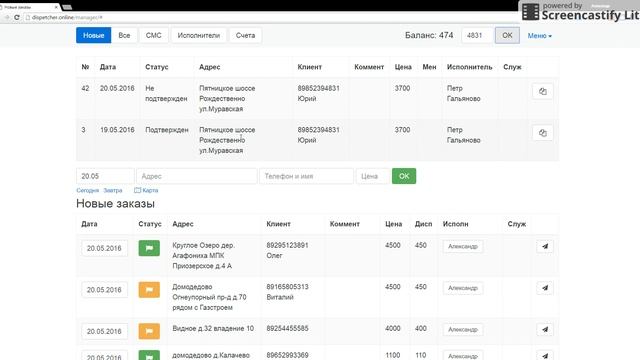
Task: Click phone 89165805313 of client Виталий
Action: coord(287,287)
